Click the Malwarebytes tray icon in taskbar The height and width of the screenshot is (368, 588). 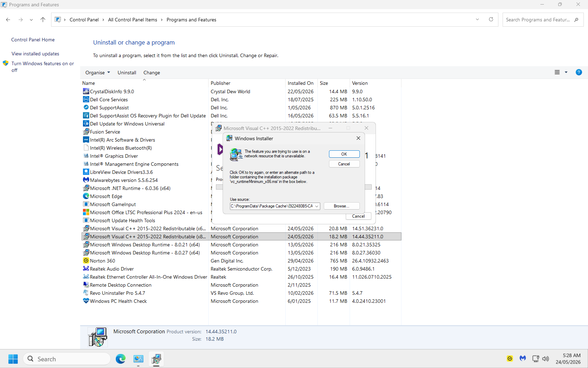click(523, 359)
